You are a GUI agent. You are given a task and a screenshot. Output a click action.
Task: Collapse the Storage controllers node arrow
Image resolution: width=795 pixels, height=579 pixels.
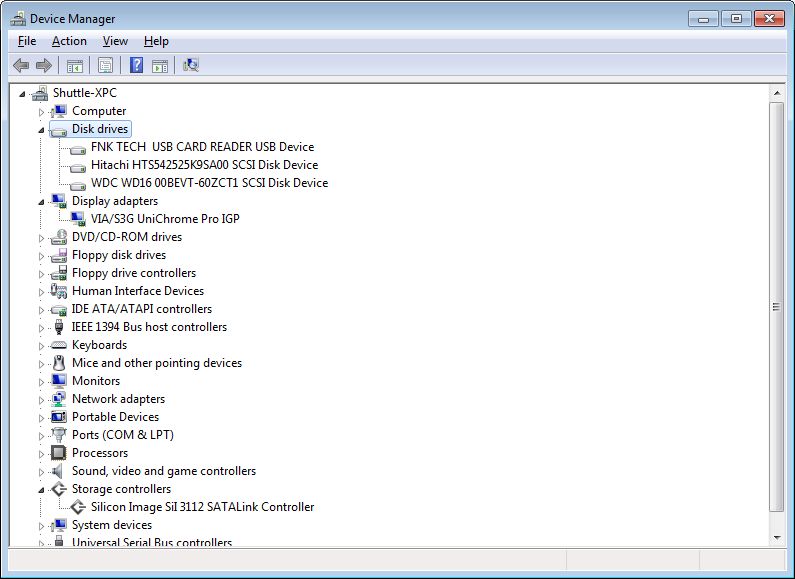click(x=41, y=490)
